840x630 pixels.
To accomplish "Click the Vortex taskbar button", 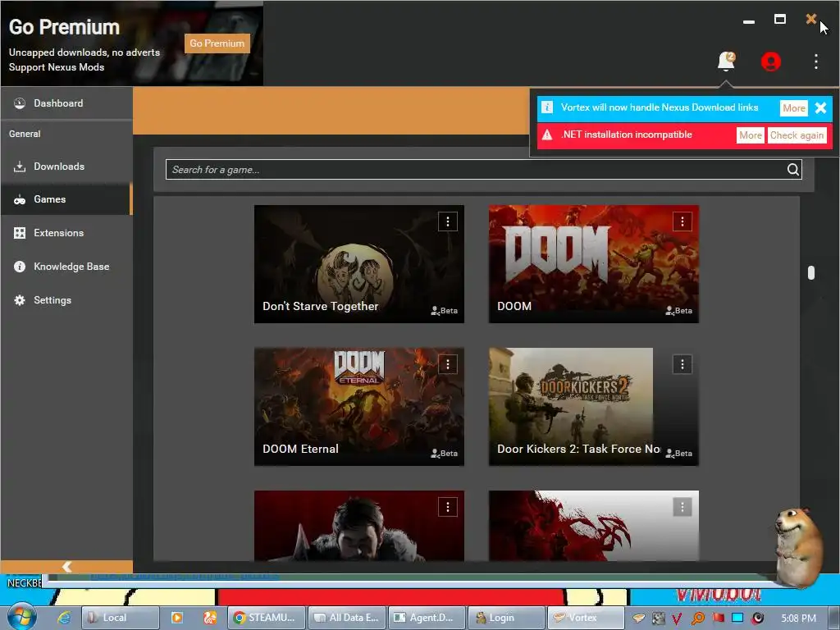I will coord(586,618).
